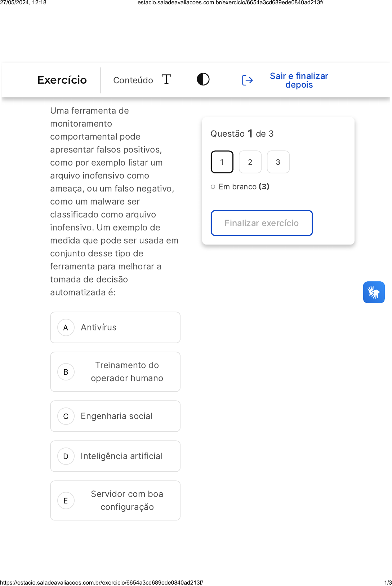Viewport: 392px width, 586px height.
Task: Jump to question 2
Action: tap(250, 162)
